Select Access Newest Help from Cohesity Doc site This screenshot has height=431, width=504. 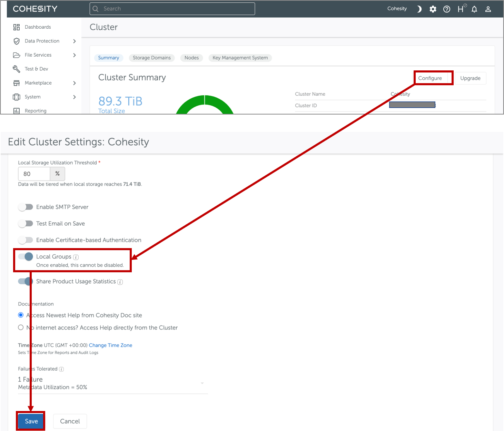(x=21, y=315)
